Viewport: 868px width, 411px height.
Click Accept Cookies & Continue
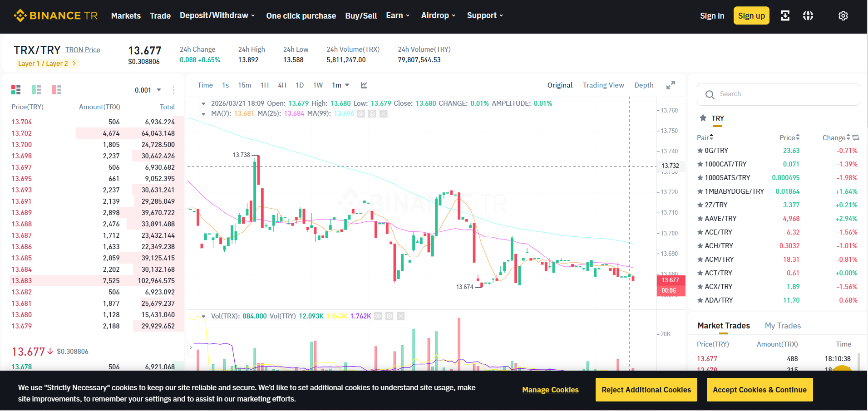759,390
